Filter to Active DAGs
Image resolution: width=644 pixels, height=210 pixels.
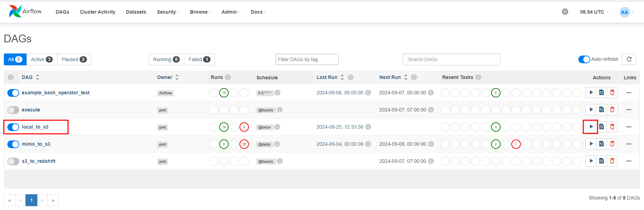pos(42,59)
